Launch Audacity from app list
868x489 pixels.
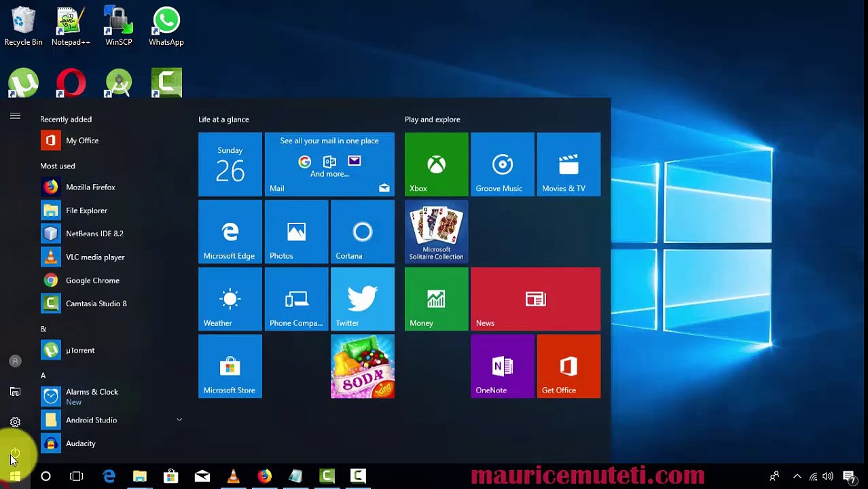(112, 443)
